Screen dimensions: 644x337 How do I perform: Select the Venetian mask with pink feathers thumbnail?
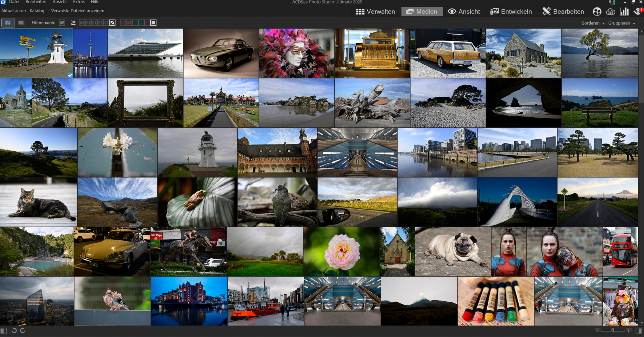pyautogui.click(x=297, y=53)
